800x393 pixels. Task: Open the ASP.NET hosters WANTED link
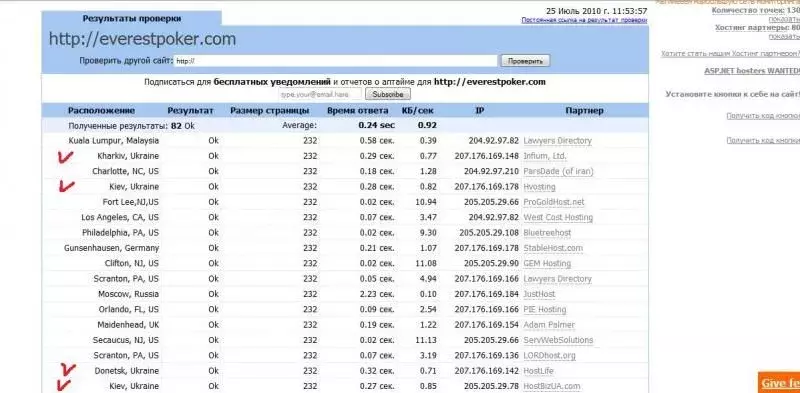tap(752, 71)
